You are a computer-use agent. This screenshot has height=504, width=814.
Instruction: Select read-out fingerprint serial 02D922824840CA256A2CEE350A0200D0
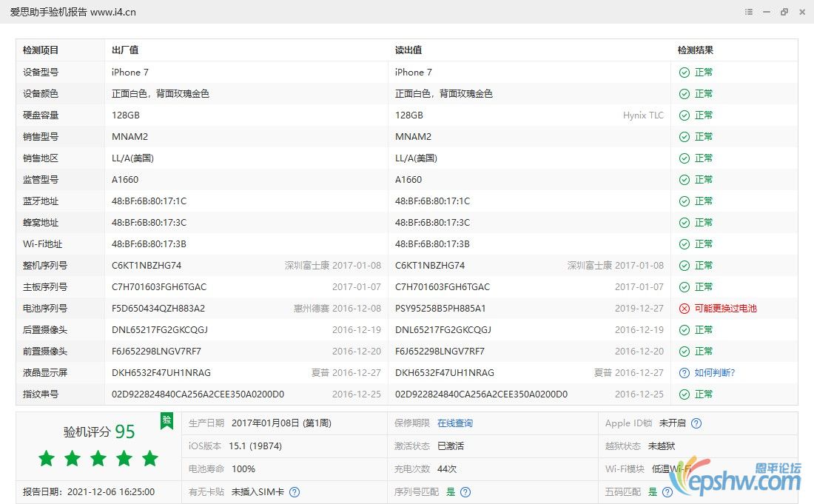pos(481,394)
